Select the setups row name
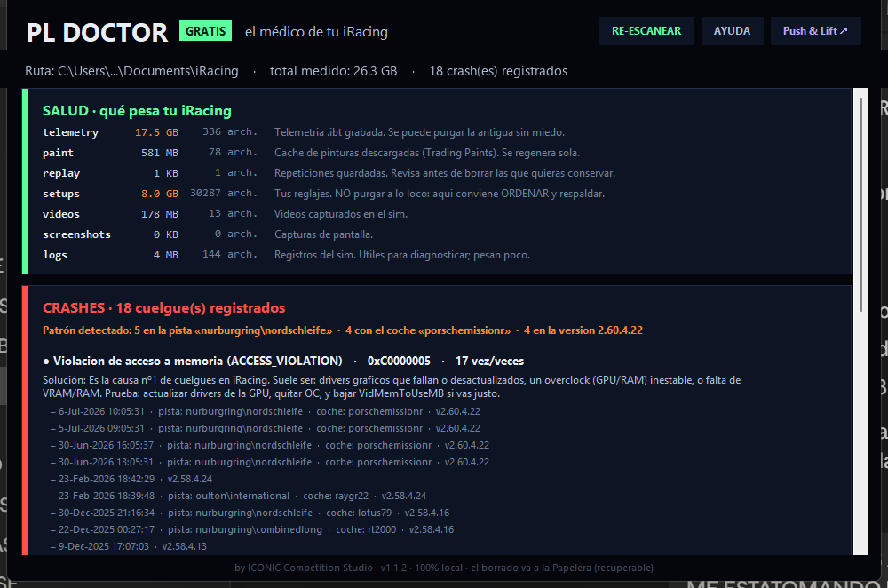 click(x=61, y=194)
